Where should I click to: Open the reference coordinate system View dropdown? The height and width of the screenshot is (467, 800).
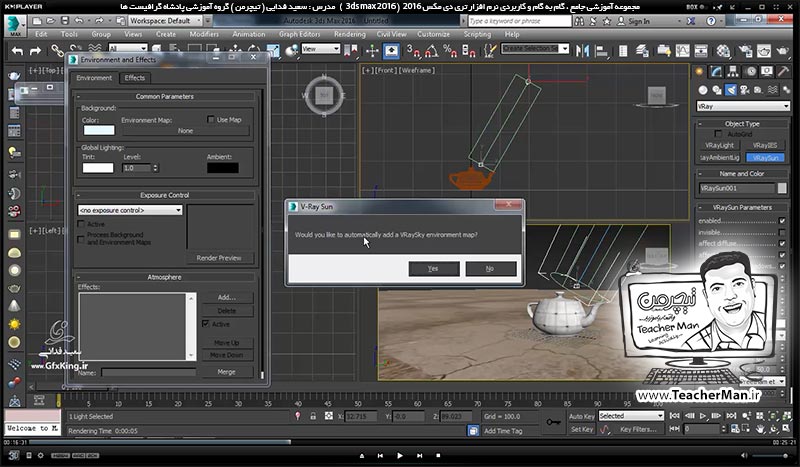(x=320, y=48)
